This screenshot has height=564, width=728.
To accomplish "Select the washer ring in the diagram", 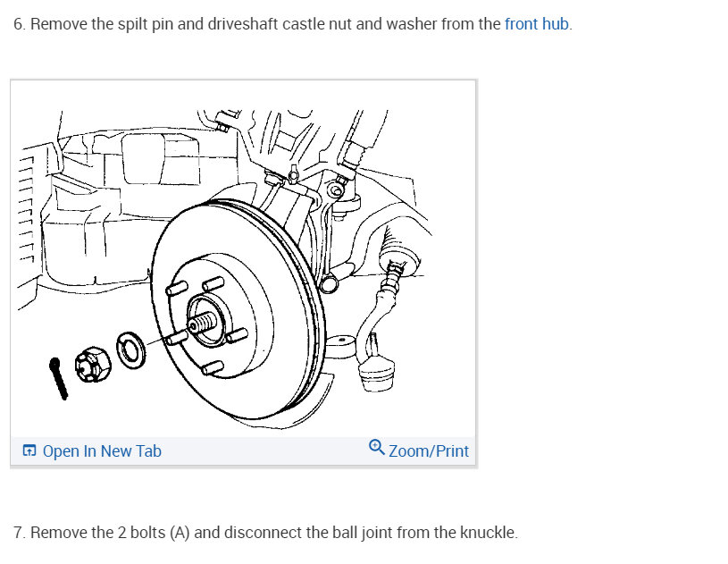I will coord(131,350).
